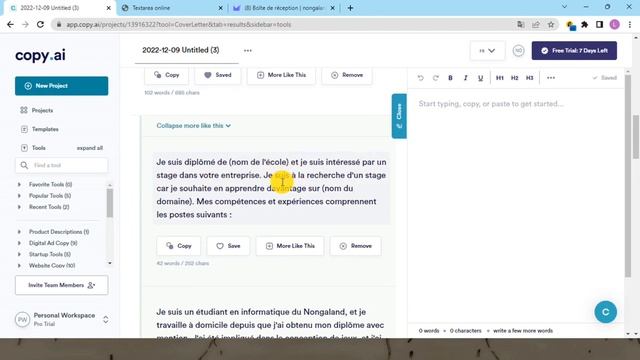Toggle bold formatting in editor
This screenshot has height=360, width=640.
click(x=451, y=78)
